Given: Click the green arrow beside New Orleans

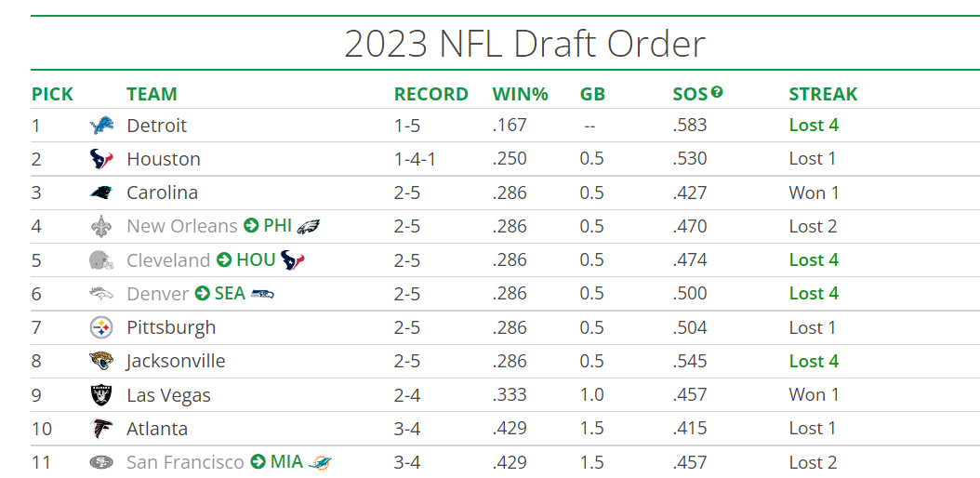Looking at the screenshot, I should [251, 226].
